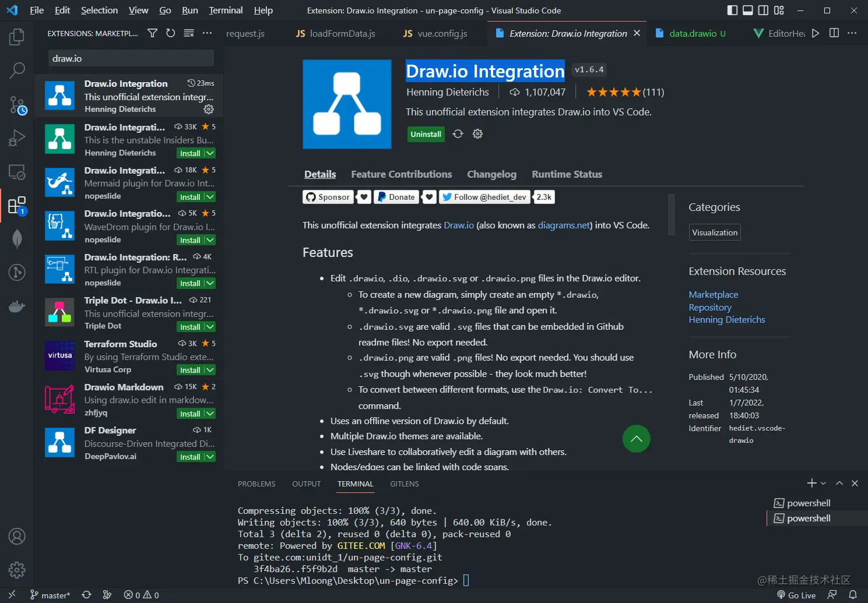Open the Docker whale view
Screen dimensions: 868x603
point(17,306)
